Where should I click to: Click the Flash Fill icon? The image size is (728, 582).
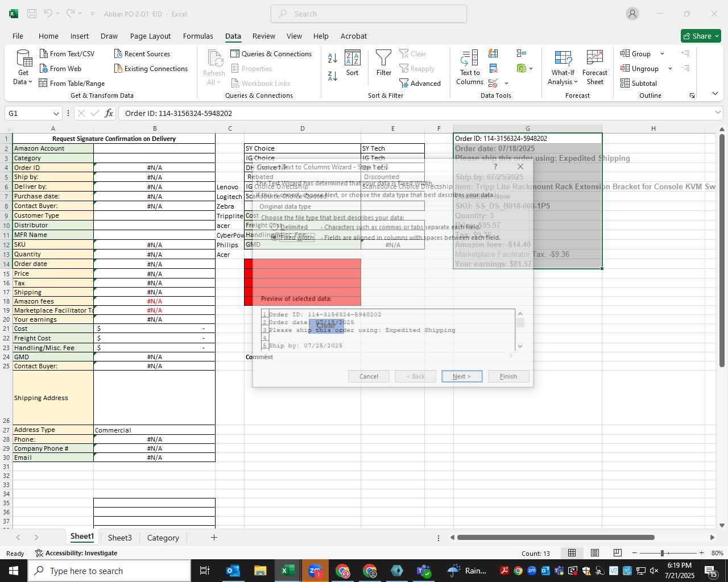coord(493,53)
